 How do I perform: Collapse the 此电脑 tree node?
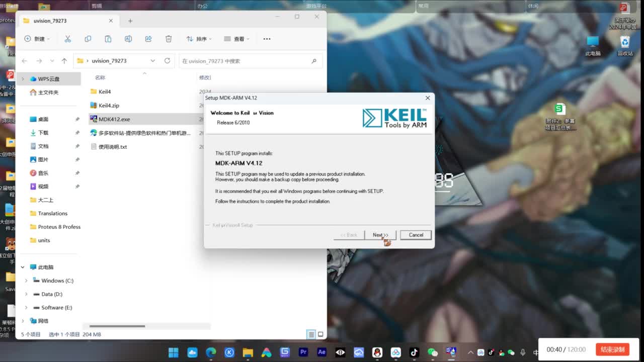click(x=23, y=267)
